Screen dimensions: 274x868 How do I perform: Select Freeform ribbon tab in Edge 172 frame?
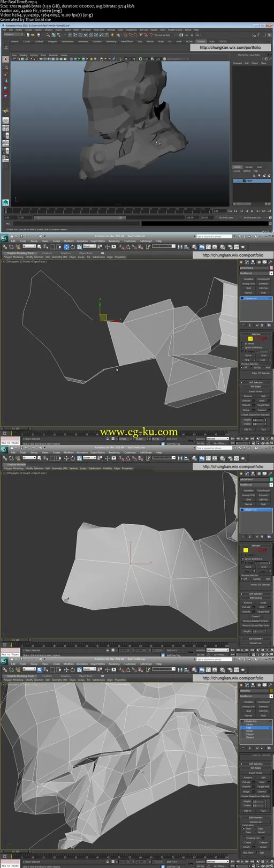47,253
